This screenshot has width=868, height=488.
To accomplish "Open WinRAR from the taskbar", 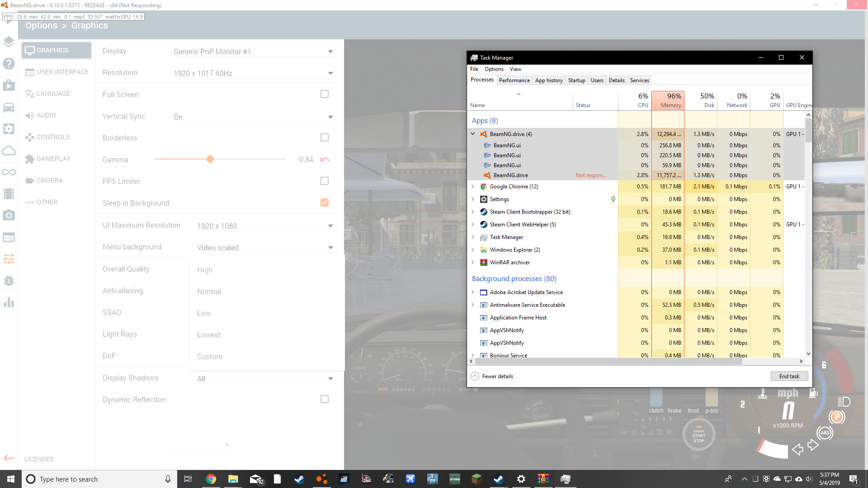I will 543,479.
